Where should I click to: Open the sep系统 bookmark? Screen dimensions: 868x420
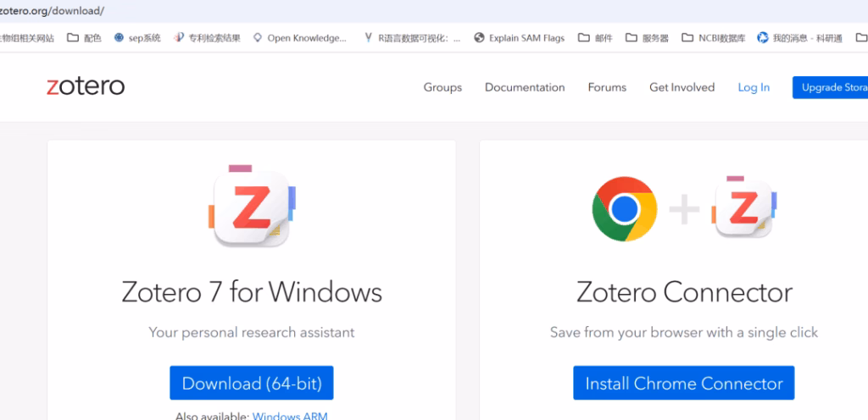tap(137, 38)
